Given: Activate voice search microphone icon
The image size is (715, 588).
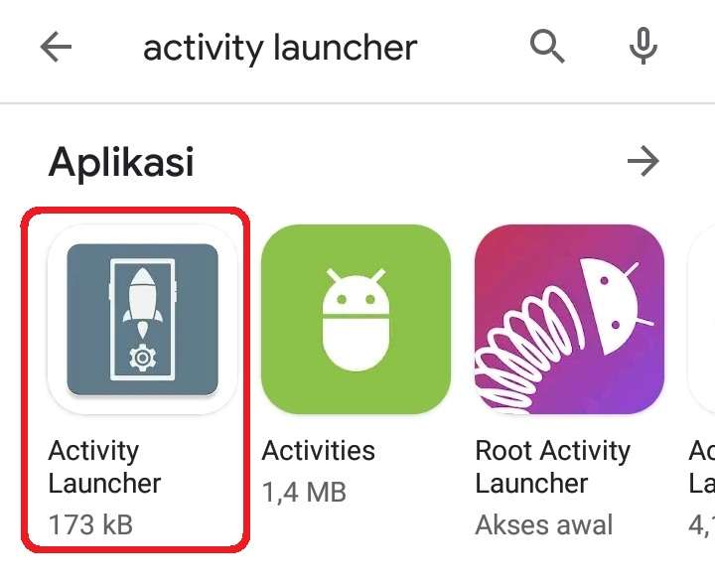Looking at the screenshot, I should [x=643, y=47].
